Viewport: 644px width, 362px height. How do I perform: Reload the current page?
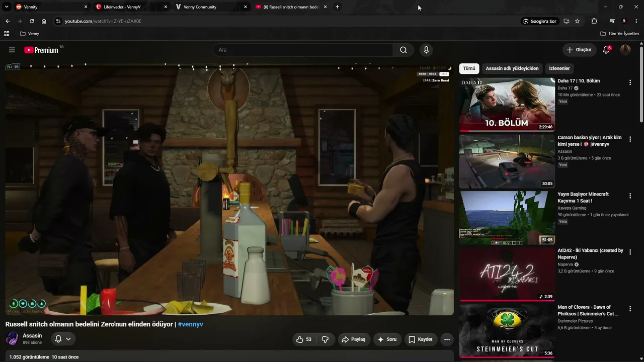tap(32, 21)
